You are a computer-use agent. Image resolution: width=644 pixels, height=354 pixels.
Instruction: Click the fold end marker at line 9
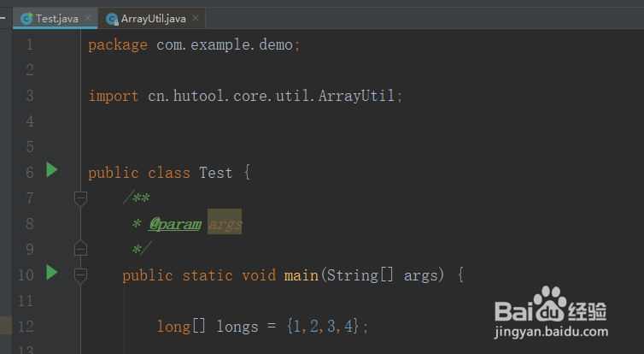tap(80, 249)
